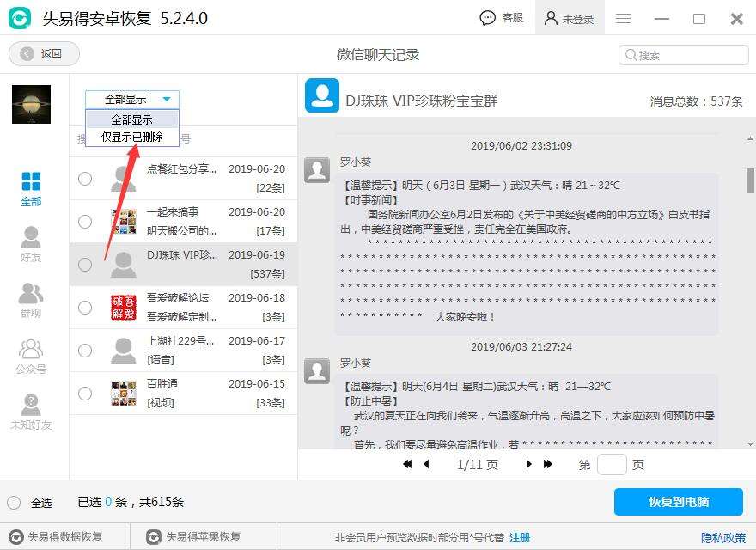The image size is (756, 550).
Task: Select the 全部 category icon
Action: click(31, 189)
